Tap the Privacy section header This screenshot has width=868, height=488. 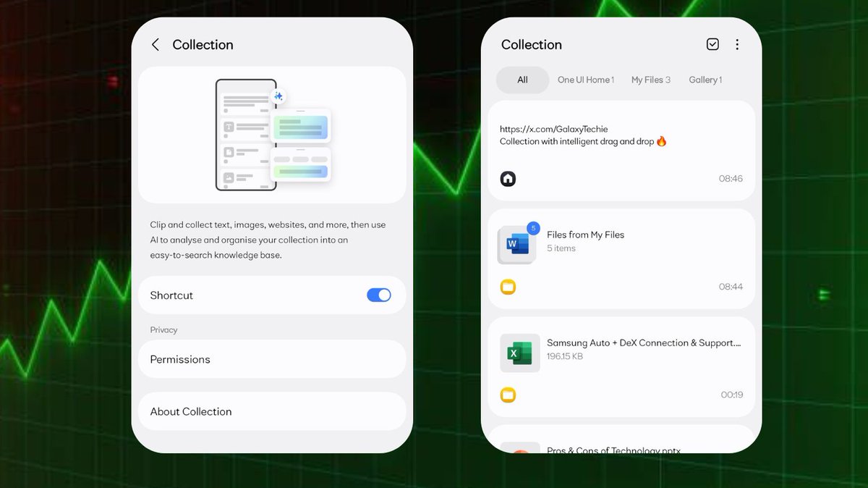(163, 329)
